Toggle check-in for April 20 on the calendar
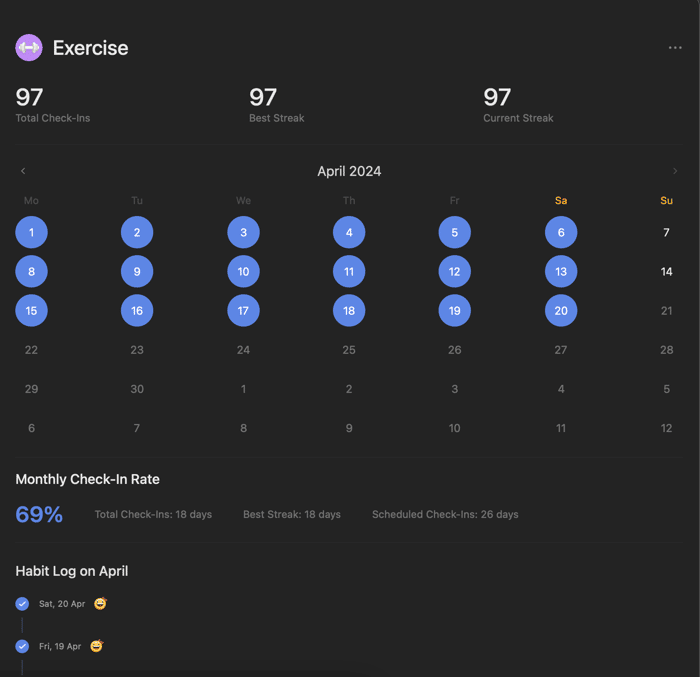Viewport: 700px width, 677px height. pyautogui.click(x=561, y=310)
